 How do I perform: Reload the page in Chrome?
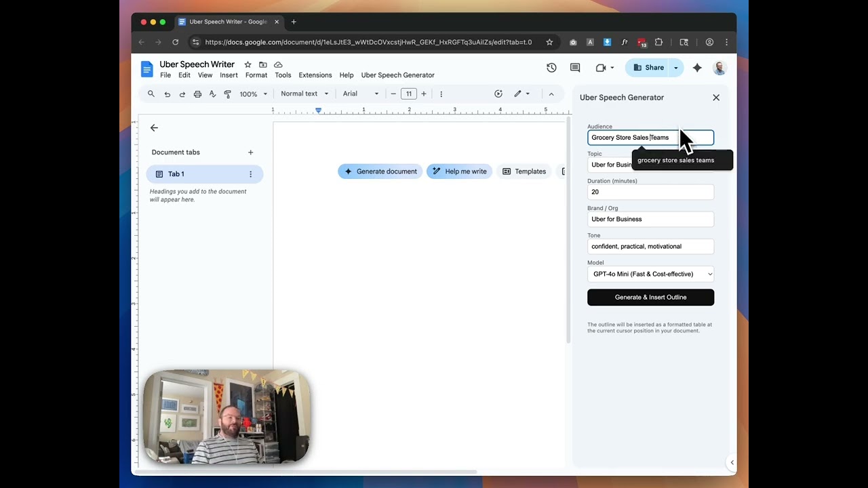click(175, 42)
